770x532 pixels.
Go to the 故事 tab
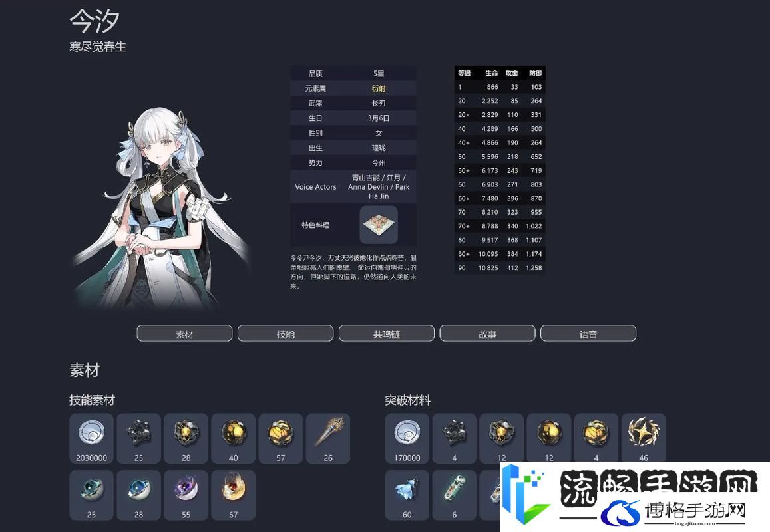point(487,334)
